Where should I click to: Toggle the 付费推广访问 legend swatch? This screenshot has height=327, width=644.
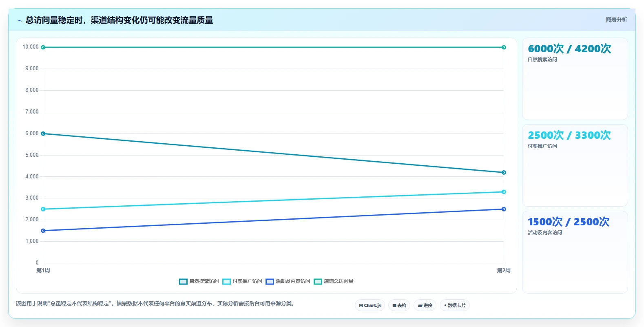coord(226,281)
